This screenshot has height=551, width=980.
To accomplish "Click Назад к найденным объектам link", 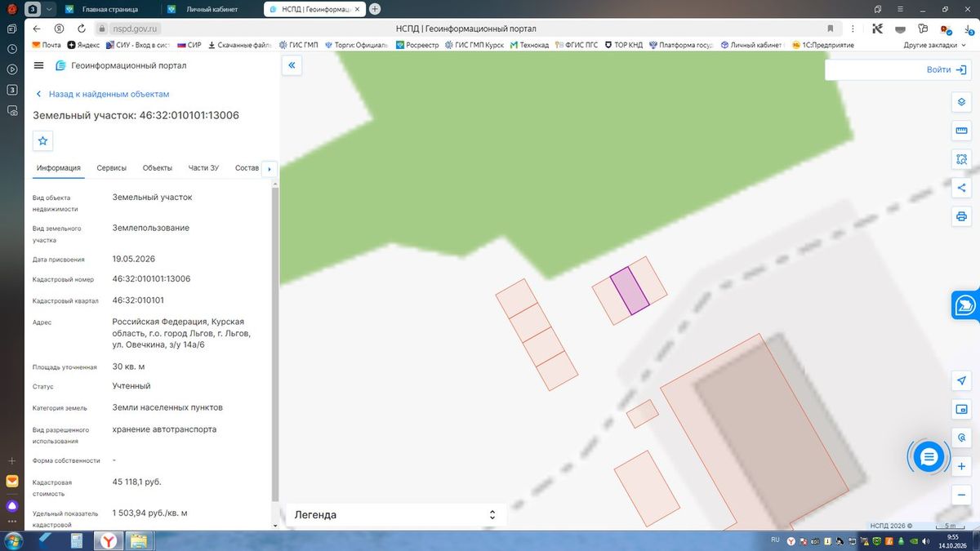I will click(102, 94).
